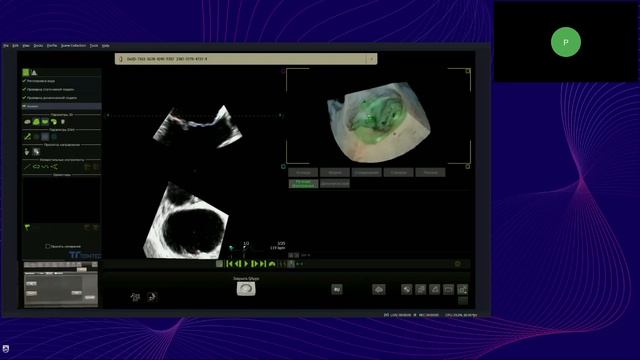Click the bottom-right corner handle of 3D view

coord(468,167)
